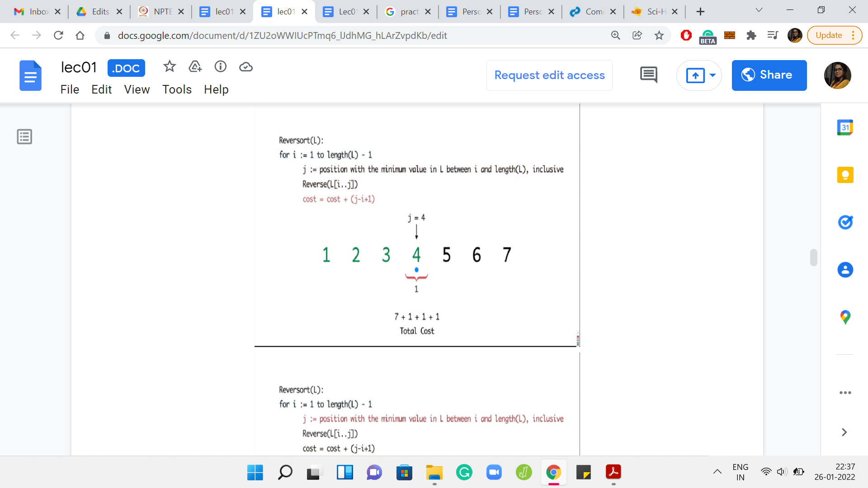
Task: Expand the present/meeting dropdown arrow
Action: point(713,75)
